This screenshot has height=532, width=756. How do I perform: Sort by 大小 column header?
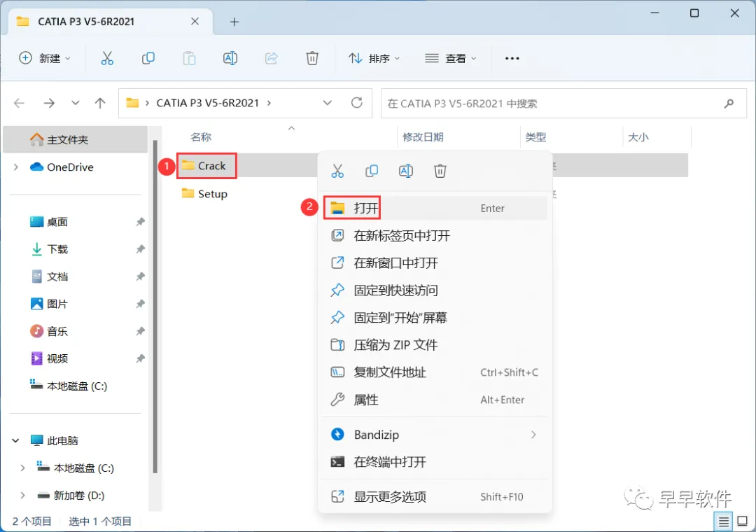[x=638, y=137]
